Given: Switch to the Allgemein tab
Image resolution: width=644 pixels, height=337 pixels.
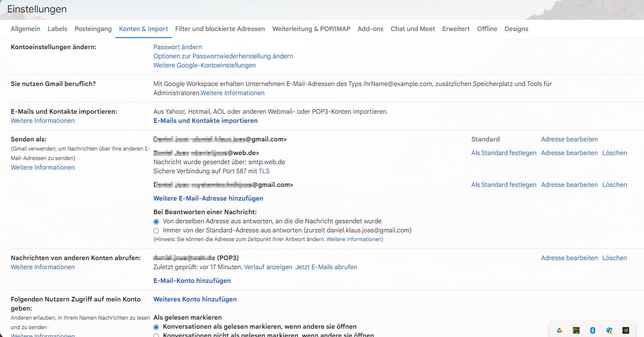Looking at the screenshot, I should click(x=25, y=29).
